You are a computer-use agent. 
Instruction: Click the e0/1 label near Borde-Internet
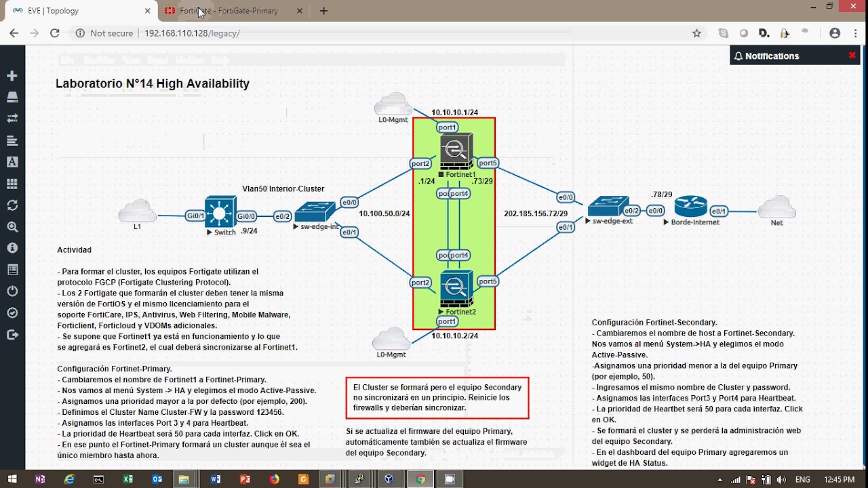tap(719, 211)
